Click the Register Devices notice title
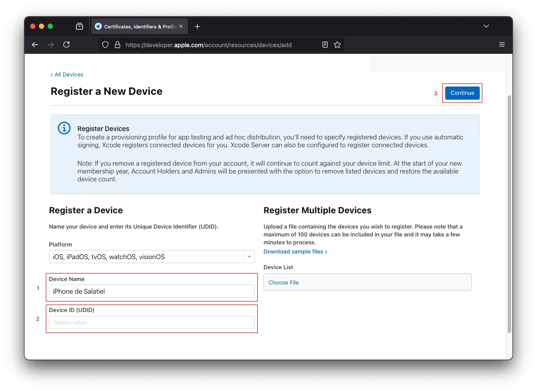Screen dimensions: 537x392 pos(103,129)
